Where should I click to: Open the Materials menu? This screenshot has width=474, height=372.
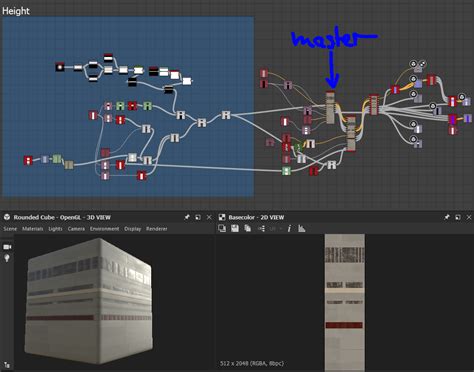pos(33,229)
